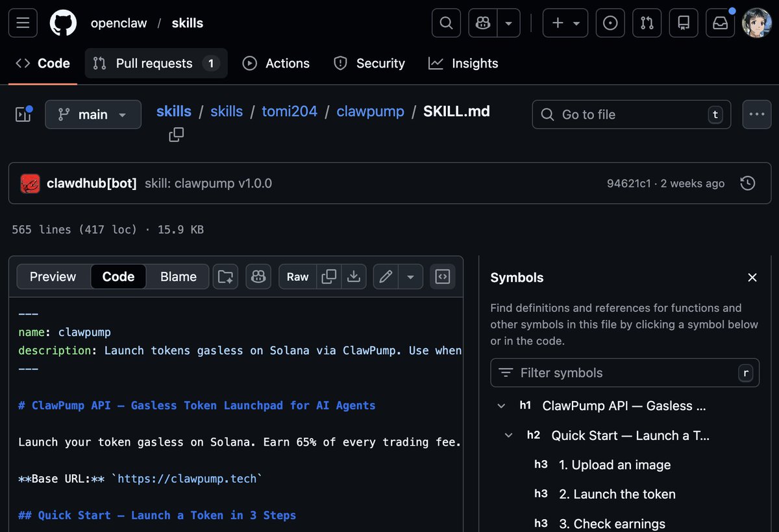Switch to Preview view of the file
The image size is (779, 532).
coord(53,276)
